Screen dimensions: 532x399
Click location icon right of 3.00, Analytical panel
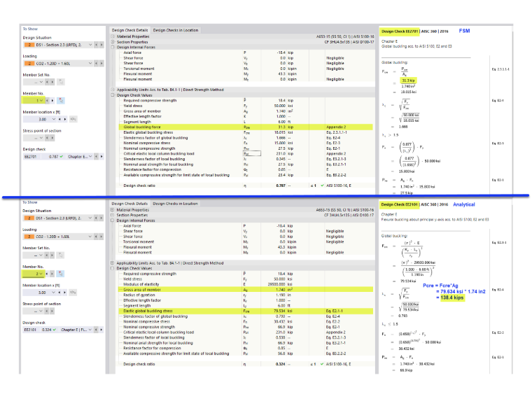73,292
